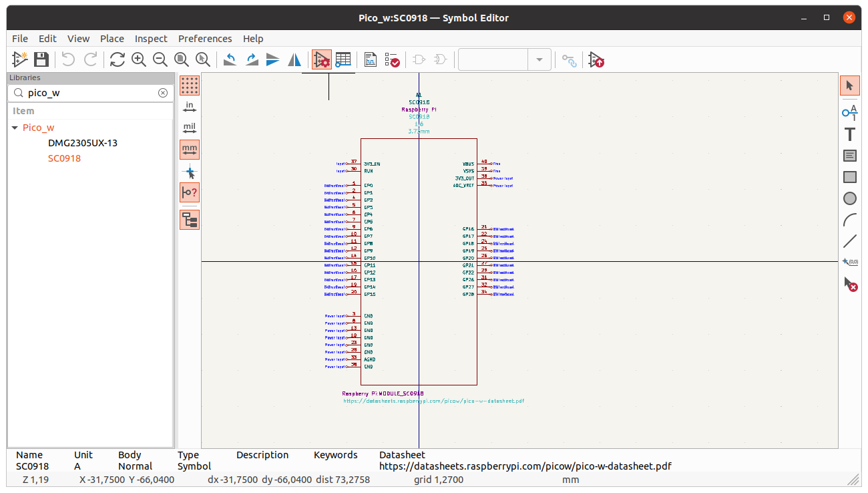Click the datasheet URL in status panel
The width and height of the screenshot is (868, 493).
(525, 466)
